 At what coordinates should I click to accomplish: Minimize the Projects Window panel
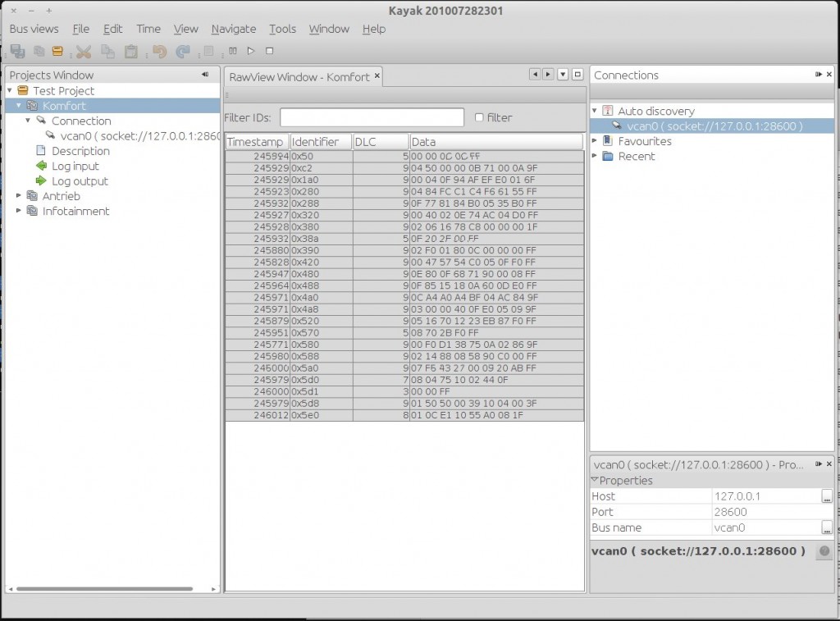pos(204,75)
